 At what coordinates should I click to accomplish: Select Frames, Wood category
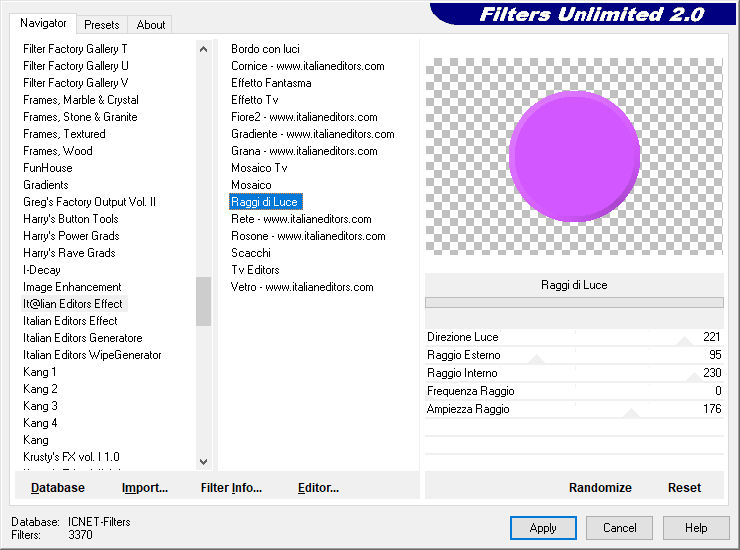tap(58, 151)
